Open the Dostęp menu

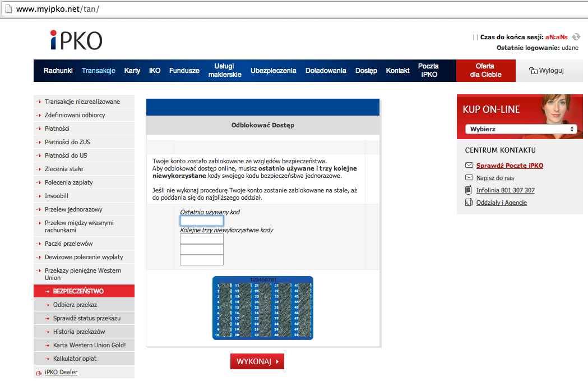pyautogui.click(x=366, y=71)
